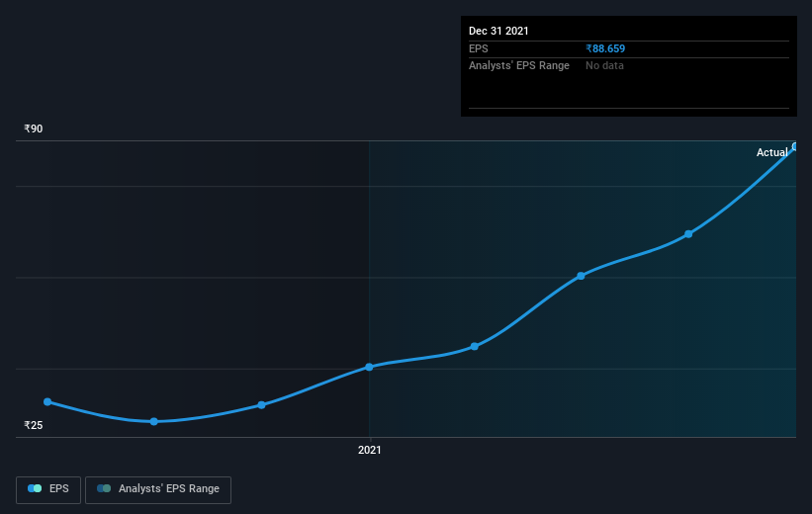Screen dimensions: 812x514
Task: Click the first EPS data point on the left
Action: click(47, 401)
